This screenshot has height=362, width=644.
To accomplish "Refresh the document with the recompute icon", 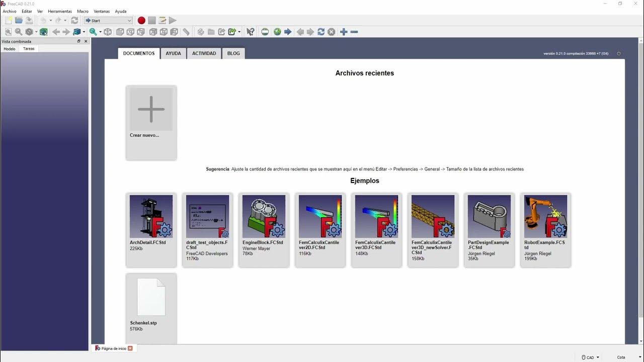I will point(74,21).
